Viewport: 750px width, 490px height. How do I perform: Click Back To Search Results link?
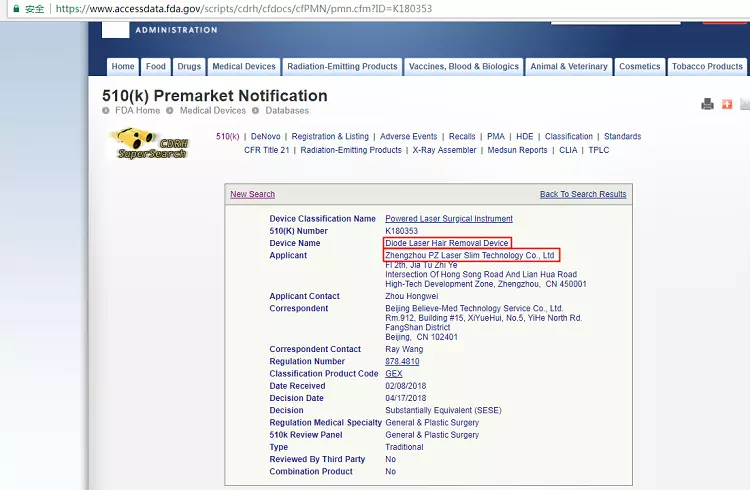(x=583, y=194)
